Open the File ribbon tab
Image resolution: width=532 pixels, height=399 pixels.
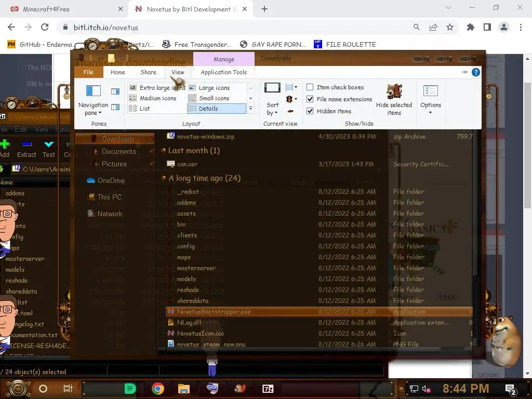click(x=88, y=72)
